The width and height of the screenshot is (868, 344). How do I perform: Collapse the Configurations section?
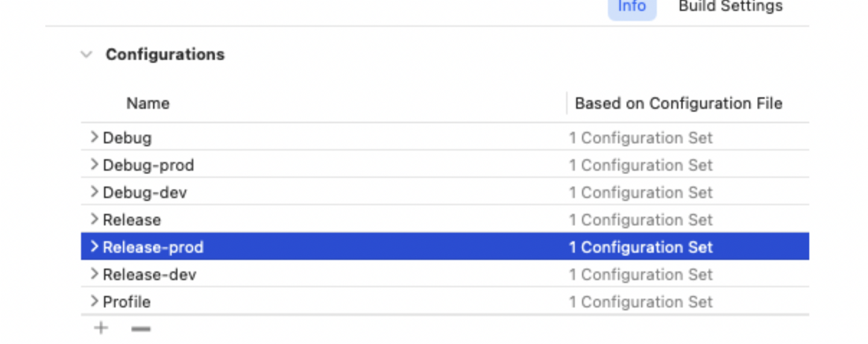[x=87, y=55]
